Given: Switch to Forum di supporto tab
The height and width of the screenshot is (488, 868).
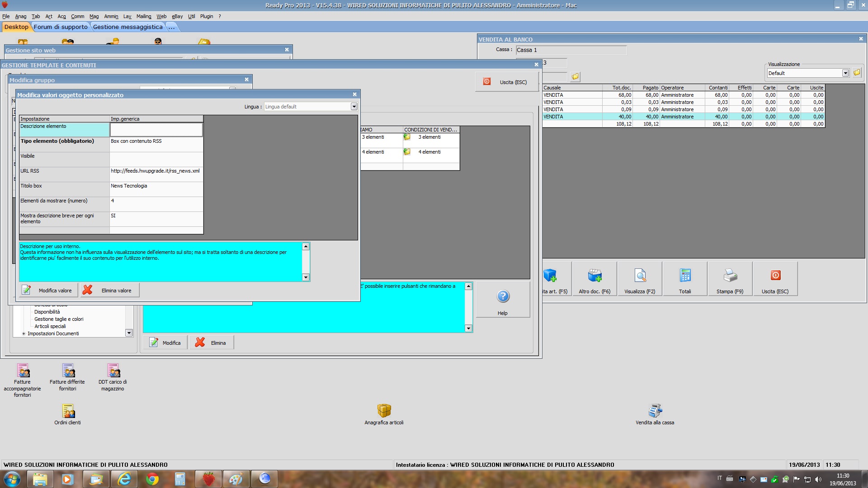Looking at the screenshot, I should (61, 27).
